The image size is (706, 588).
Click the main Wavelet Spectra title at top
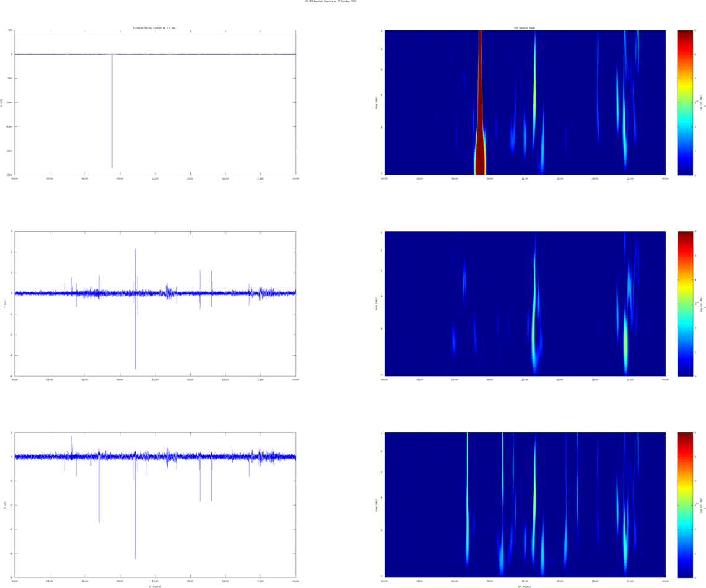(331, 1)
